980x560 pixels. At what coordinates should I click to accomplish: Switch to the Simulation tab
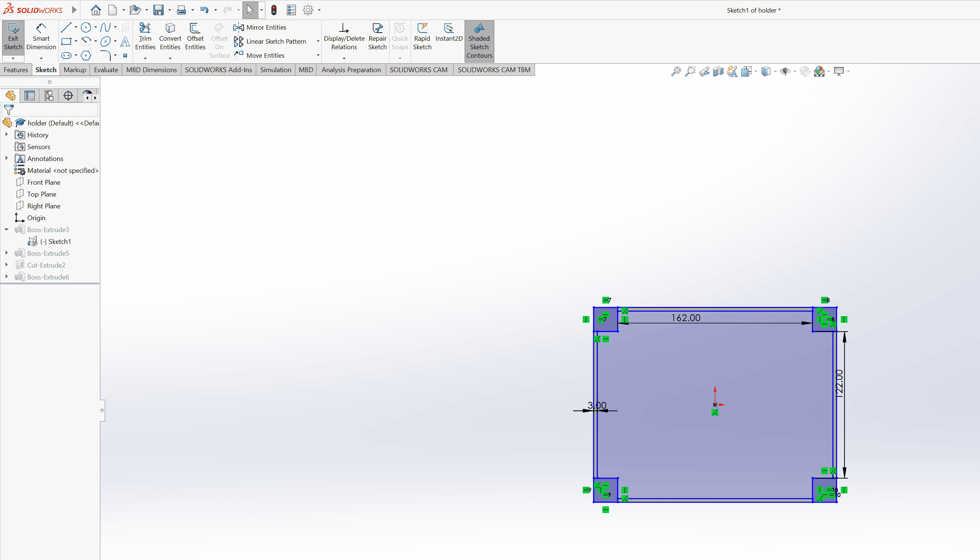tap(276, 70)
